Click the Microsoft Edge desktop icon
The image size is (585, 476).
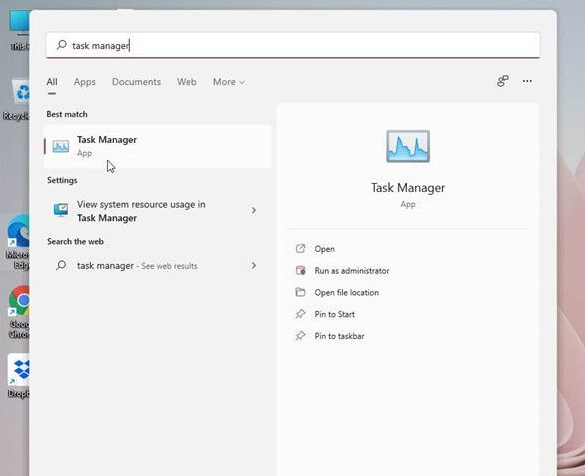tap(19, 242)
